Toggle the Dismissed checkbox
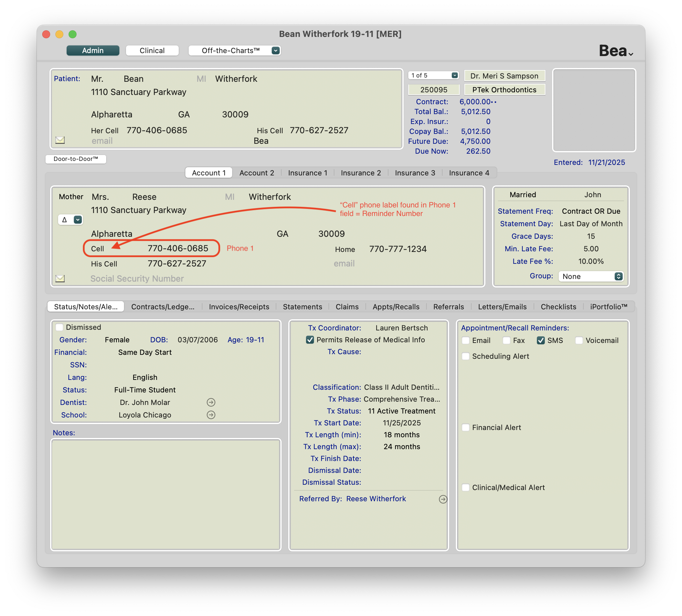 (x=60, y=327)
